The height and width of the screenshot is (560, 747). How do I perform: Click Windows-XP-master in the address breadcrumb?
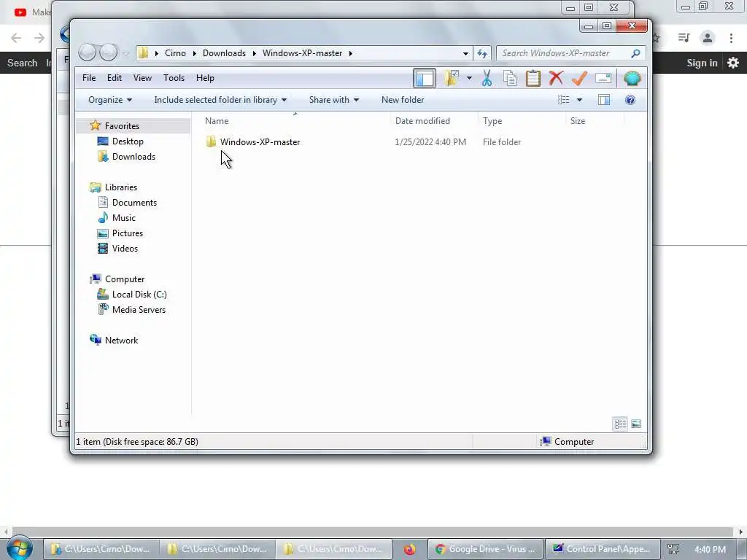point(302,52)
